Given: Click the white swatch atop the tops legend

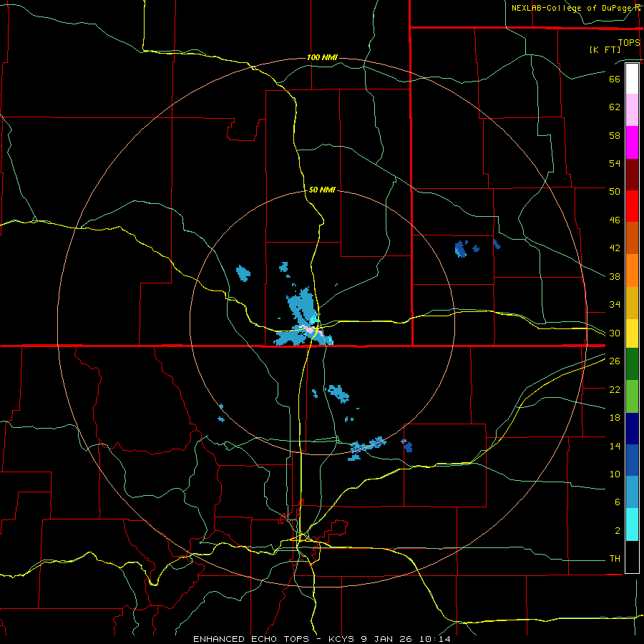Looking at the screenshot, I should tap(632, 79).
